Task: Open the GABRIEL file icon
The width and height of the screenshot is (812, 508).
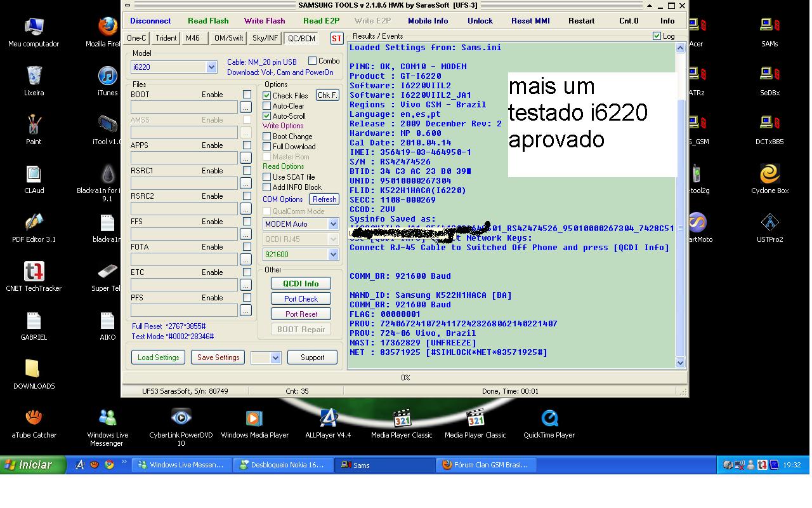Action: click(x=34, y=326)
